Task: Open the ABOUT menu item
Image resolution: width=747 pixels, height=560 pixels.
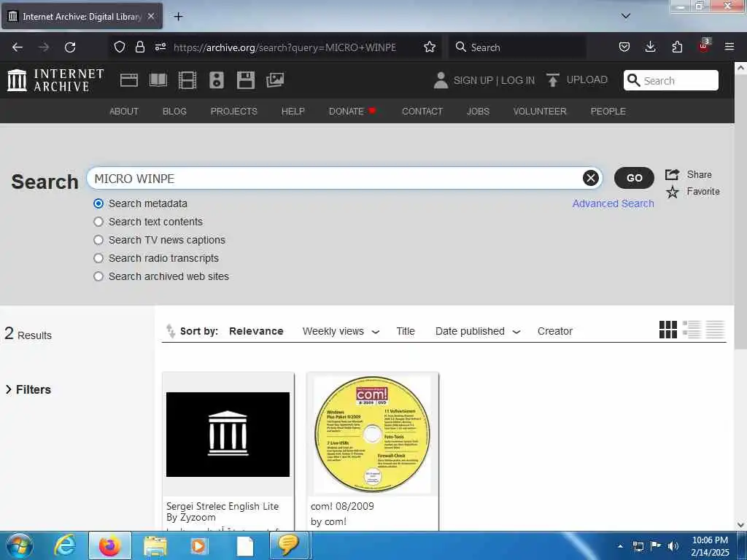Action: 124,111
